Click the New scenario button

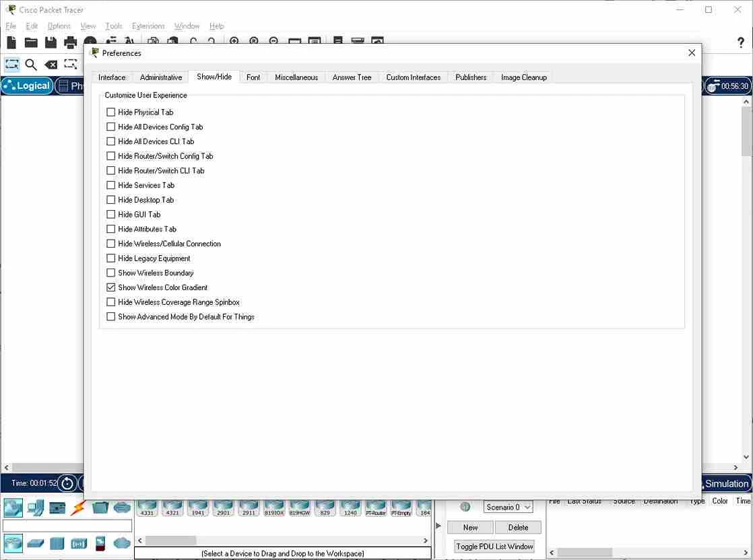click(x=470, y=528)
